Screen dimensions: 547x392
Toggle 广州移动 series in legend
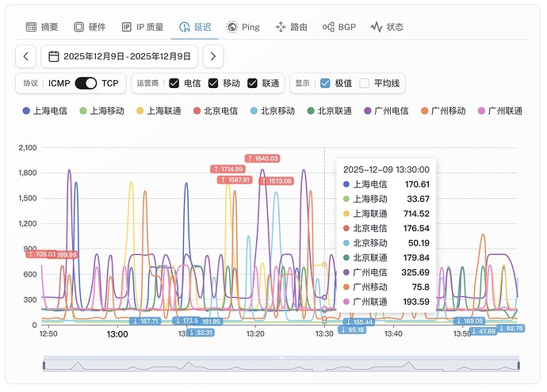[x=443, y=111]
